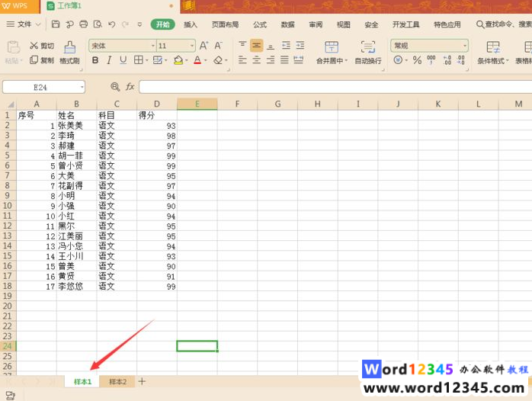Screen dimensions: 532x401
Task: Switch to the 视图 tab
Action: pos(343,24)
